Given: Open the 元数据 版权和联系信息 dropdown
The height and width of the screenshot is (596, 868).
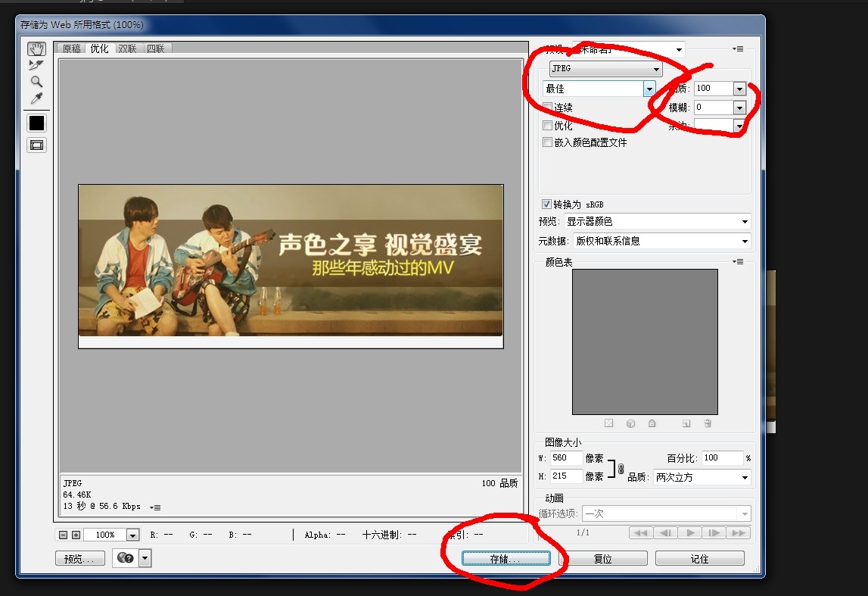Looking at the screenshot, I should 661,241.
